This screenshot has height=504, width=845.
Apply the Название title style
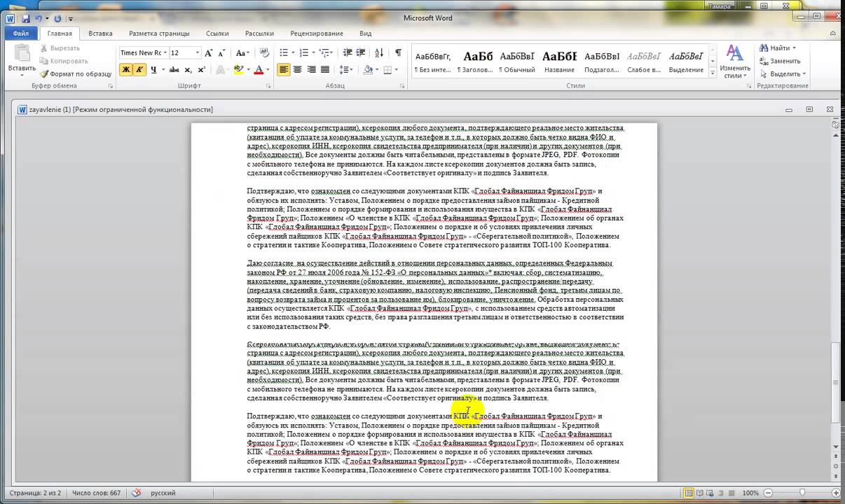559,61
